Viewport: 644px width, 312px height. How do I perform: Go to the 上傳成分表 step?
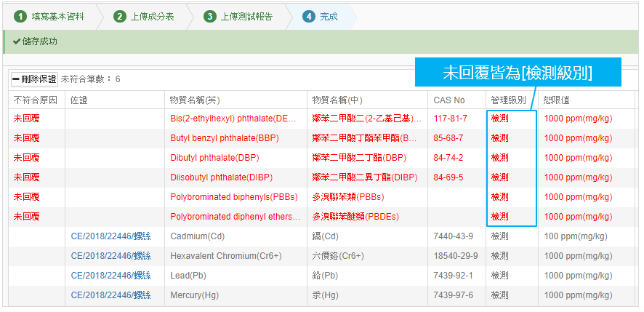(x=151, y=16)
